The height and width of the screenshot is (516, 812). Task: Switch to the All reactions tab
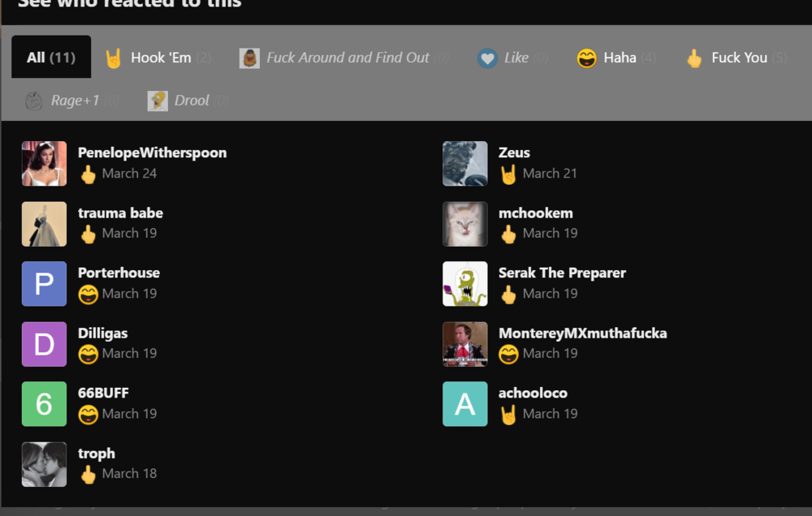click(50, 58)
